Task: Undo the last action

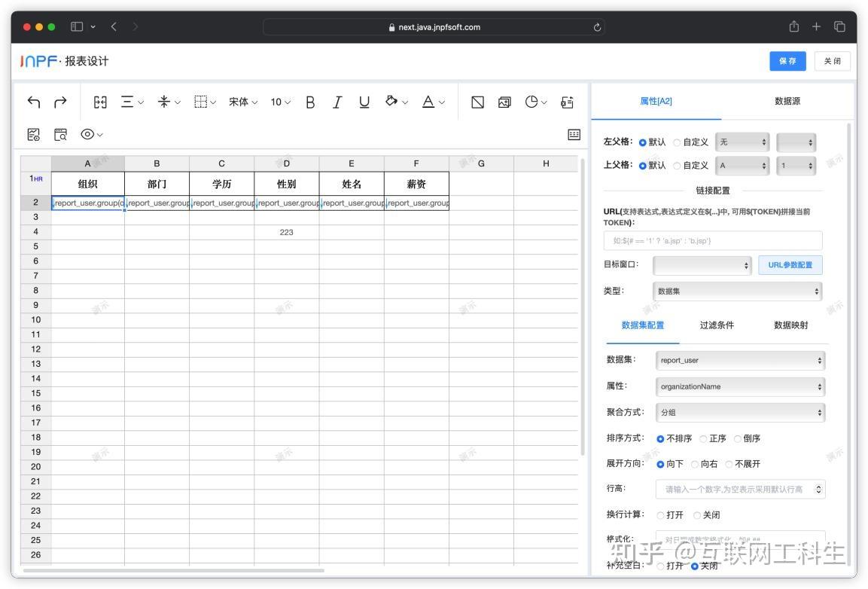Action: 34,102
